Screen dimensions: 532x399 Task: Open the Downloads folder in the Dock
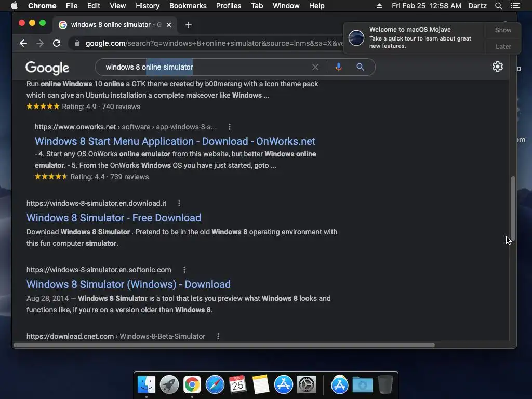point(362,385)
